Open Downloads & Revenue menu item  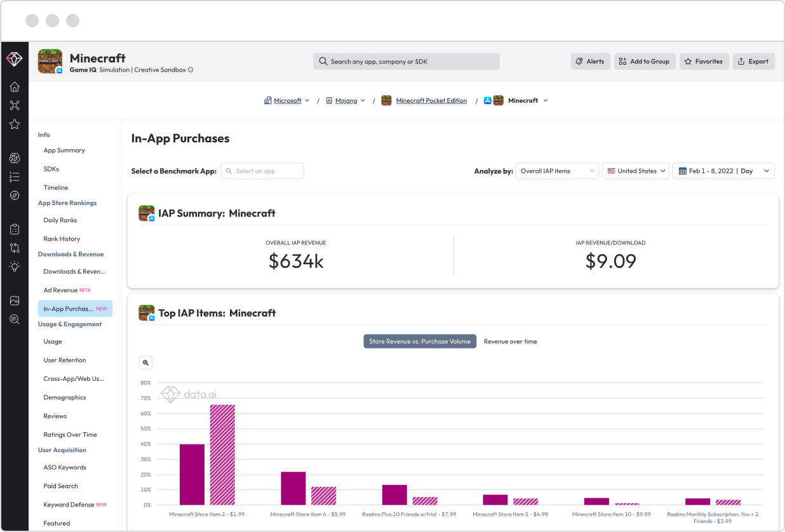(x=74, y=272)
